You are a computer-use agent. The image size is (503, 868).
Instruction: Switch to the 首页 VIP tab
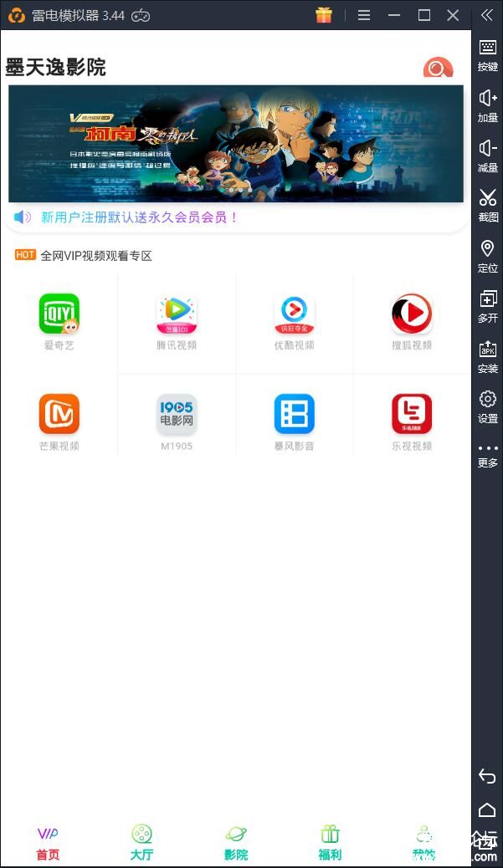[x=48, y=844]
